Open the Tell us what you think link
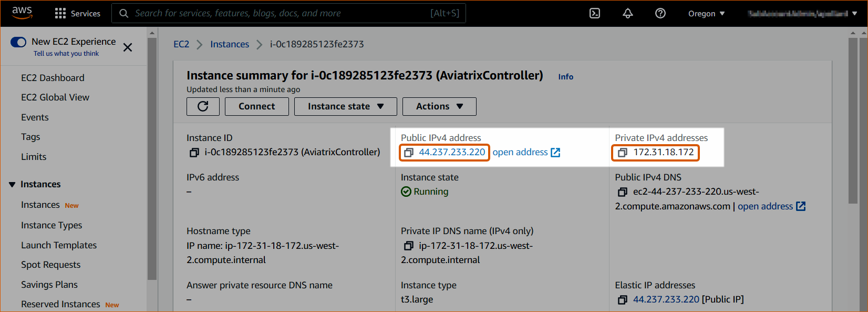The width and height of the screenshot is (868, 312). (x=66, y=54)
